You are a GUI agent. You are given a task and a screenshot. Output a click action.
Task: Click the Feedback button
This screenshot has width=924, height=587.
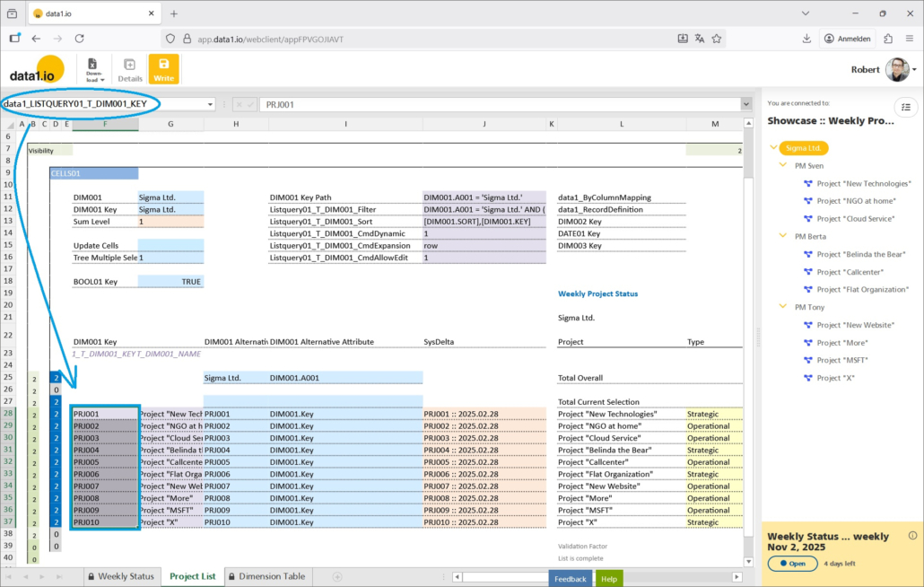click(x=570, y=579)
